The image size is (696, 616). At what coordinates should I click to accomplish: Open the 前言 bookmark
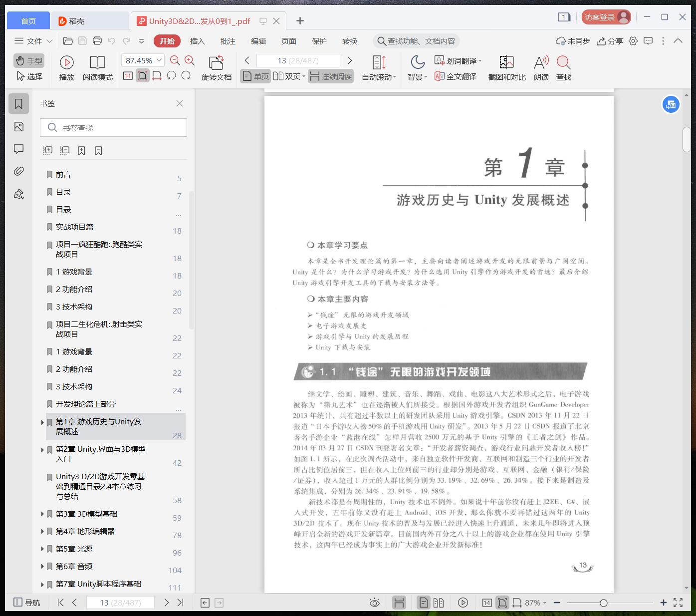pyautogui.click(x=63, y=174)
